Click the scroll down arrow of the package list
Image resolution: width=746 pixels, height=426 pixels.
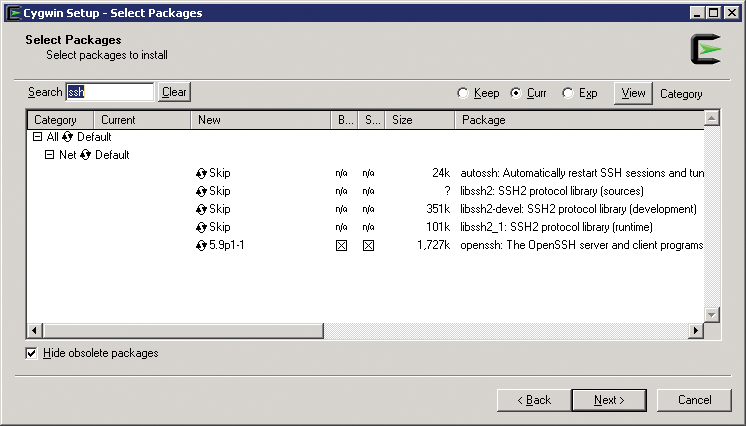(711, 315)
